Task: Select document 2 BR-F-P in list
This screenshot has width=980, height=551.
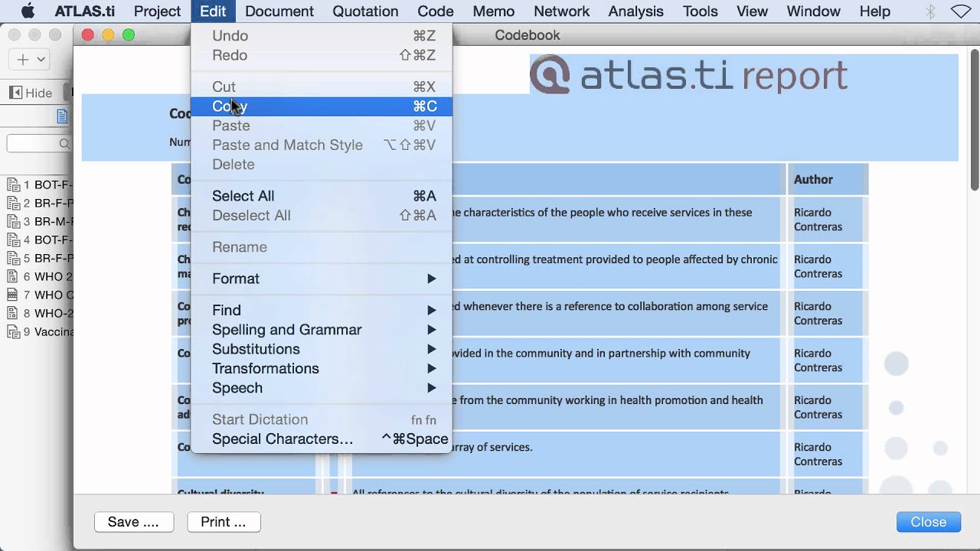Action: [x=40, y=203]
